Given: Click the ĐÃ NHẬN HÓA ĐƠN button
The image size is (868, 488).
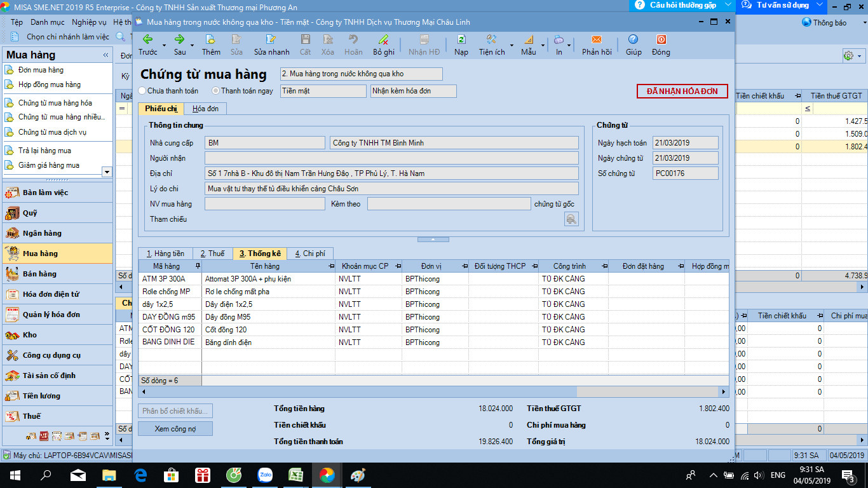Looking at the screenshot, I should [682, 91].
